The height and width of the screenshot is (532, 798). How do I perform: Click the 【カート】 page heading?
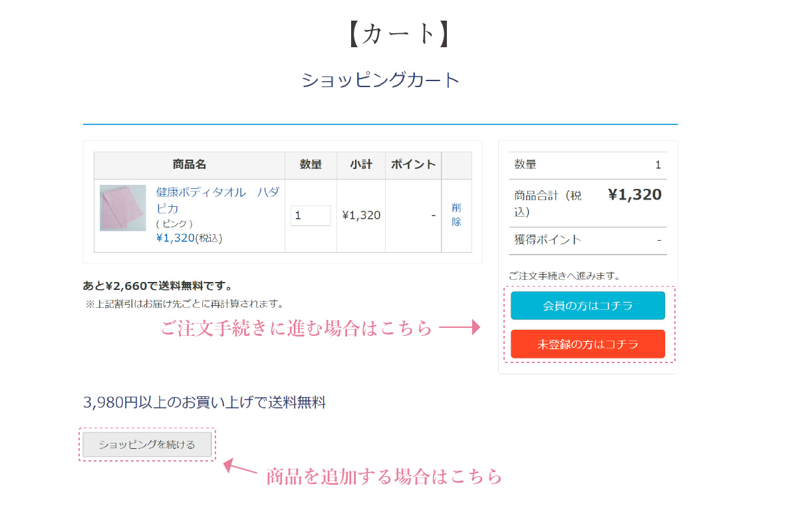pyautogui.click(x=399, y=35)
